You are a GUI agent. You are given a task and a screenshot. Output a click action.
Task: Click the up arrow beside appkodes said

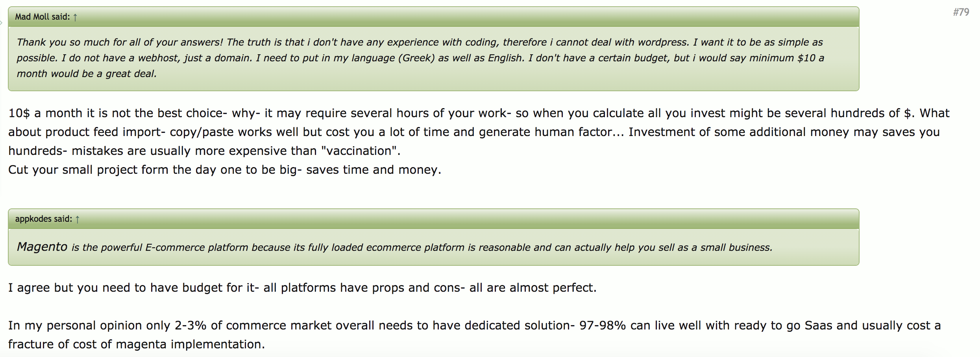(78, 219)
